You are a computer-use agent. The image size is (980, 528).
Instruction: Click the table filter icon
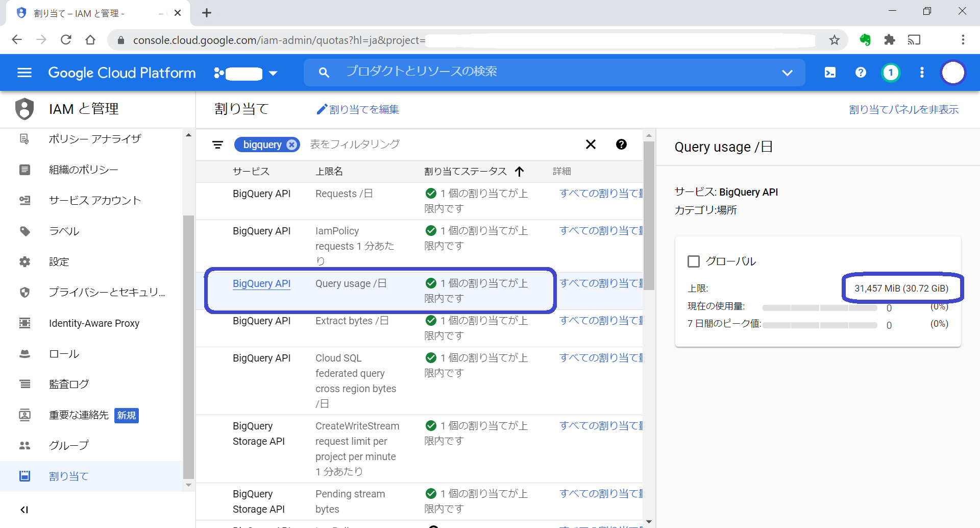[217, 145]
